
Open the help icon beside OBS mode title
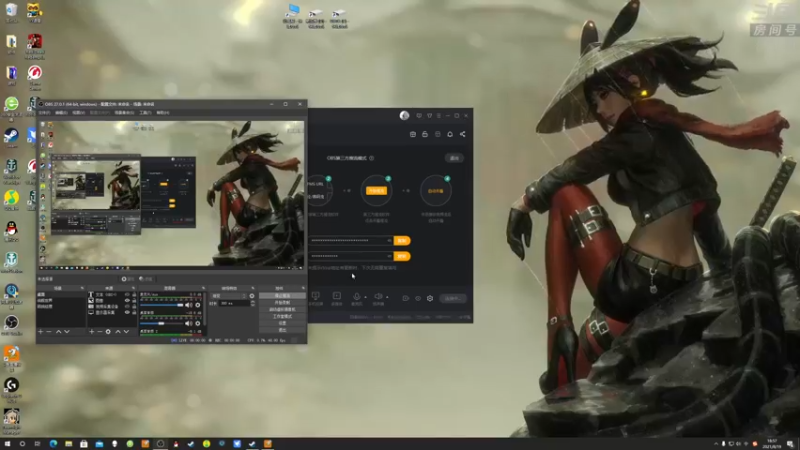371,158
